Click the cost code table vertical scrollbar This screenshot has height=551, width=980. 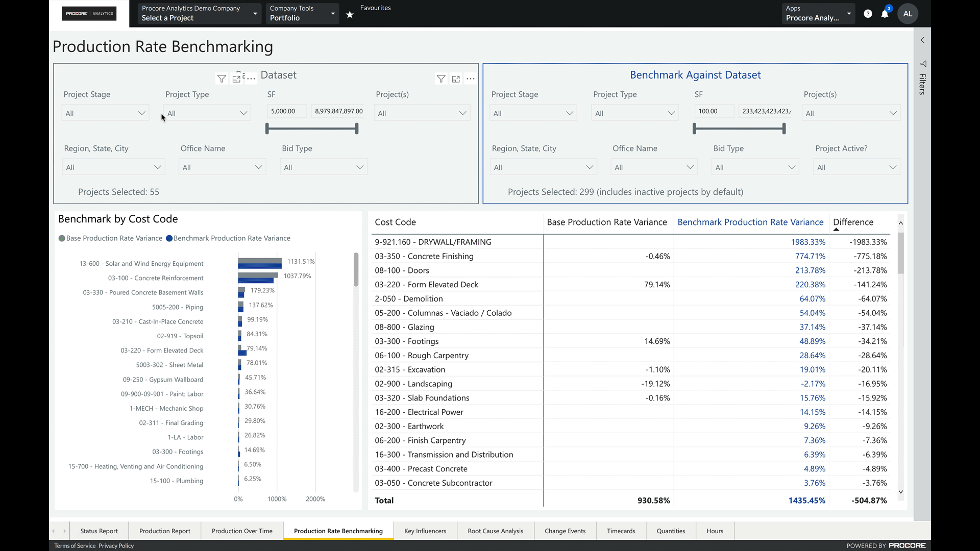[x=901, y=253]
